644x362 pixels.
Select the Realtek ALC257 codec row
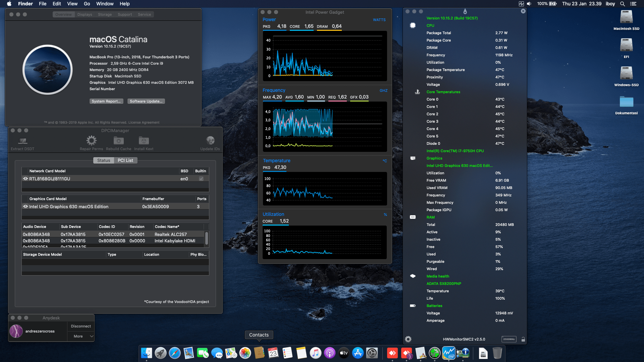point(113,234)
